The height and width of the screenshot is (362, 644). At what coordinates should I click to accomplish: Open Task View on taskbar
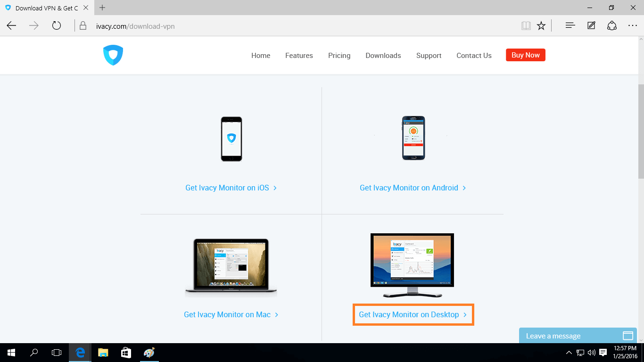click(57, 353)
